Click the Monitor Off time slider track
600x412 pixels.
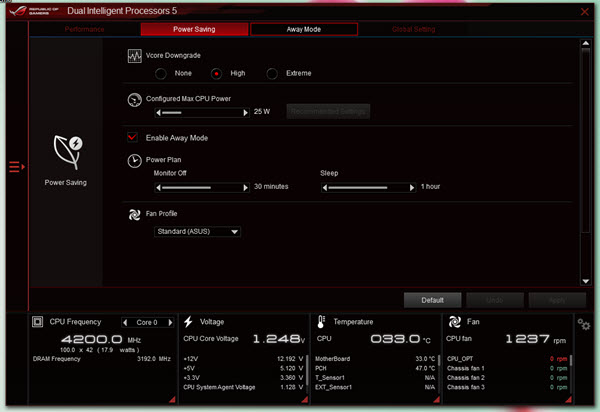pyautogui.click(x=202, y=188)
